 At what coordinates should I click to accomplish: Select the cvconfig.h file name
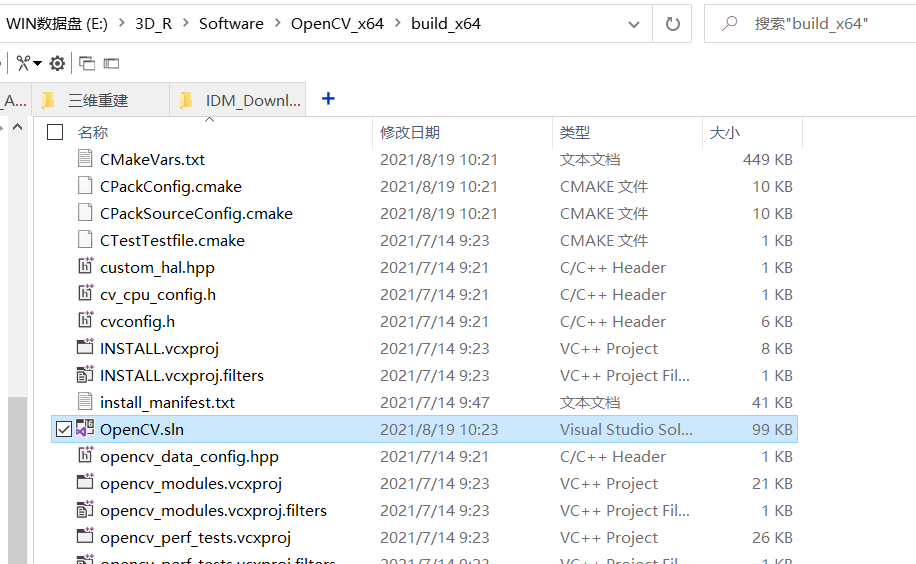pyautogui.click(x=137, y=321)
